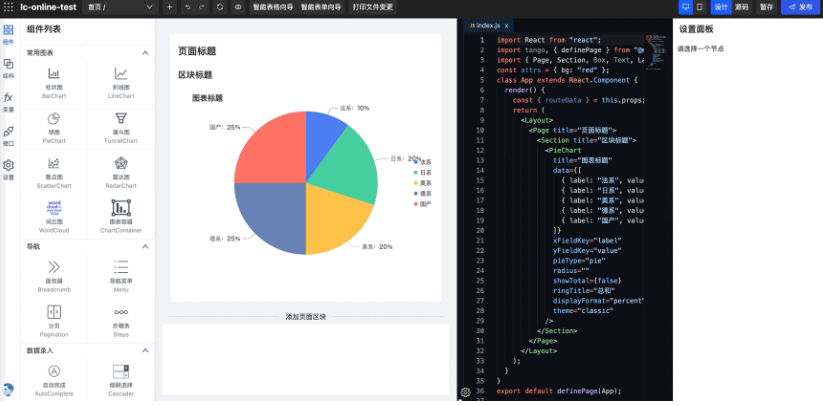Collapse the 常用图表 component section
The height and width of the screenshot is (406, 823).
[x=146, y=51]
